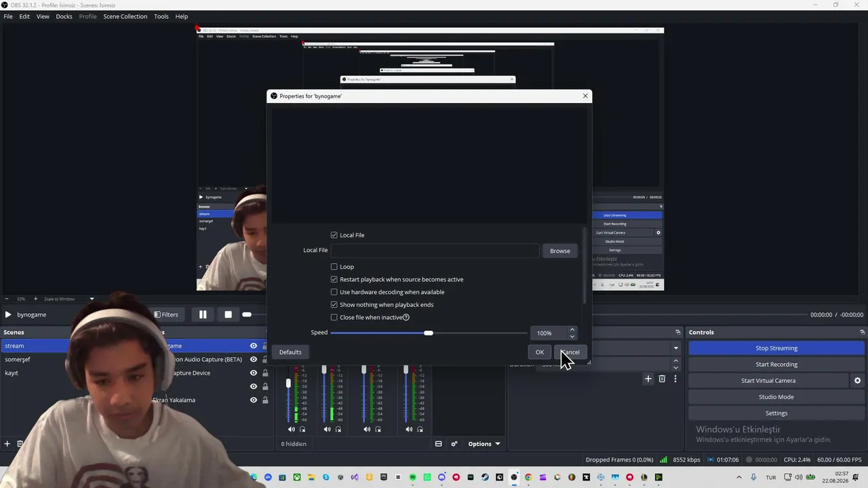Stop media playback in the source toolbar
This screenshot has width=868, height=488.
pos(228,314)
